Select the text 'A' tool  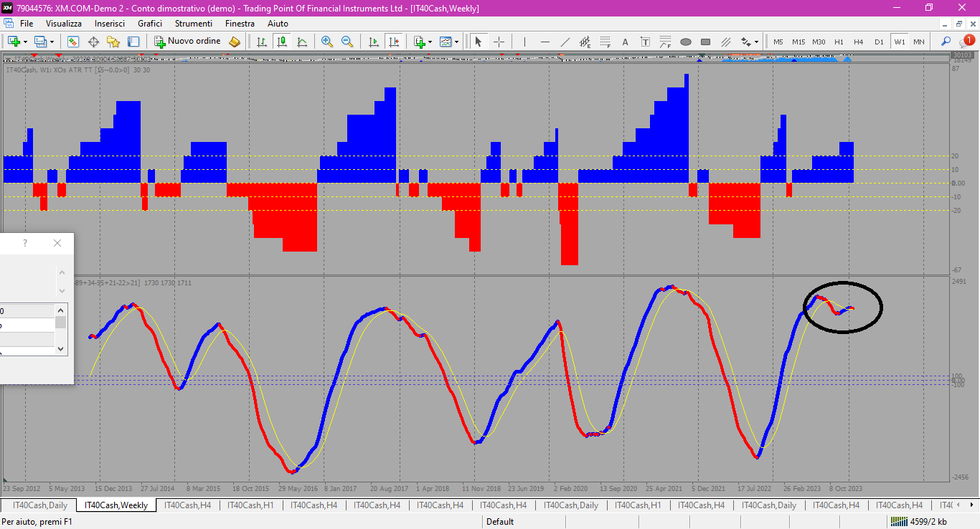point(626,42)
